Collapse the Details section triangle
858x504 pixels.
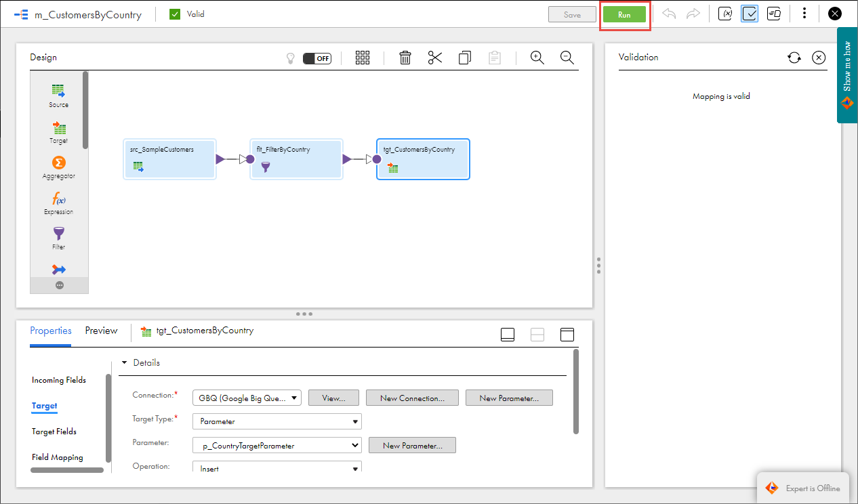(x=124, y=362)
